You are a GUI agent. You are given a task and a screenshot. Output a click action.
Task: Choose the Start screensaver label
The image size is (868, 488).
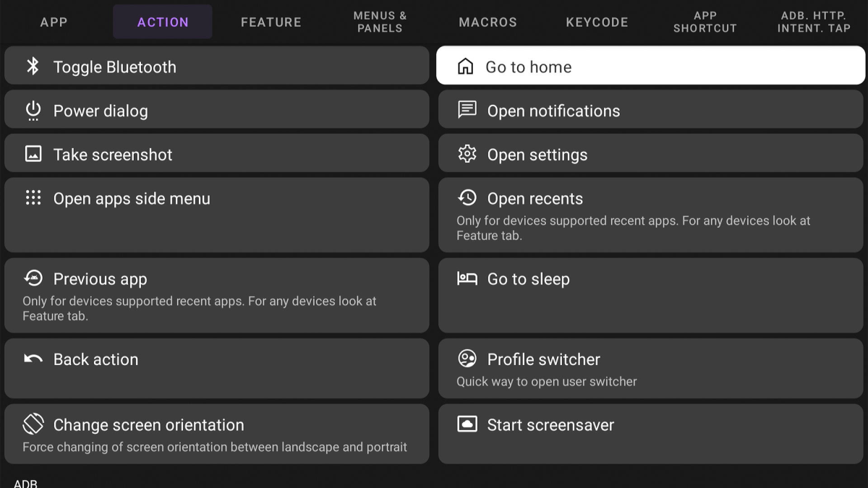coord(550,425)
